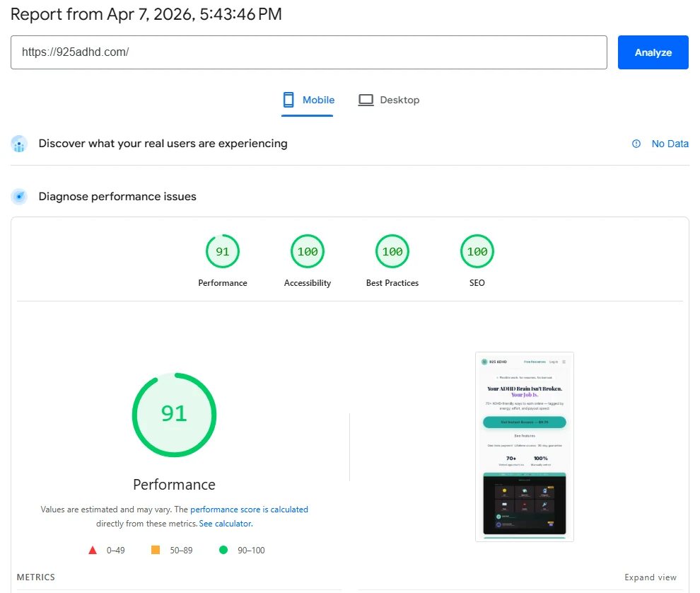Switch to the Desktop tab

[x=389, y=100]
